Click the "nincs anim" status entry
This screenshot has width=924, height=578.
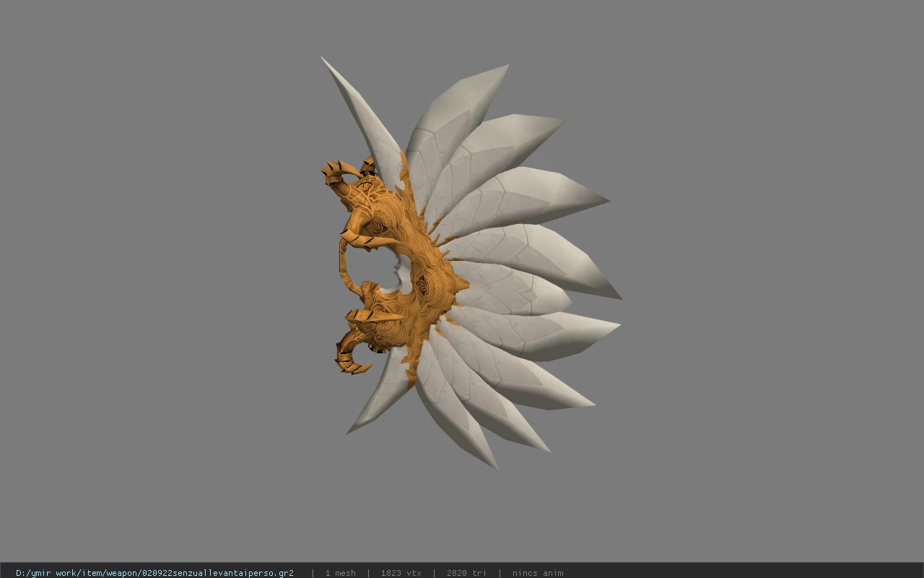(x=538, y=573)
